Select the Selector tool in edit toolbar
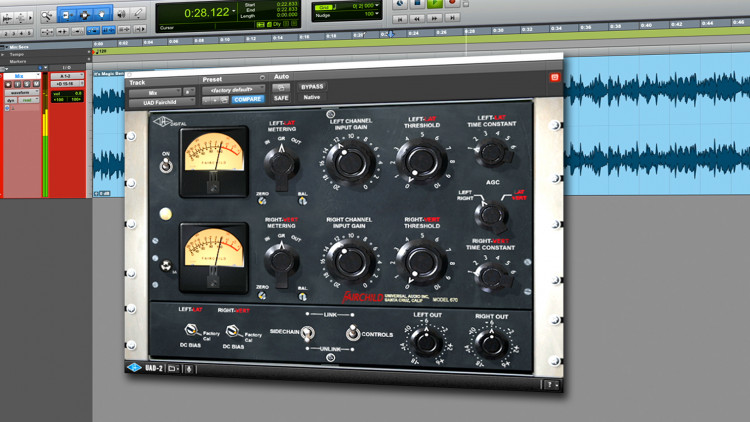Image resolution: width=750 pixels, height=422 pixels. (x=85, y=15)
